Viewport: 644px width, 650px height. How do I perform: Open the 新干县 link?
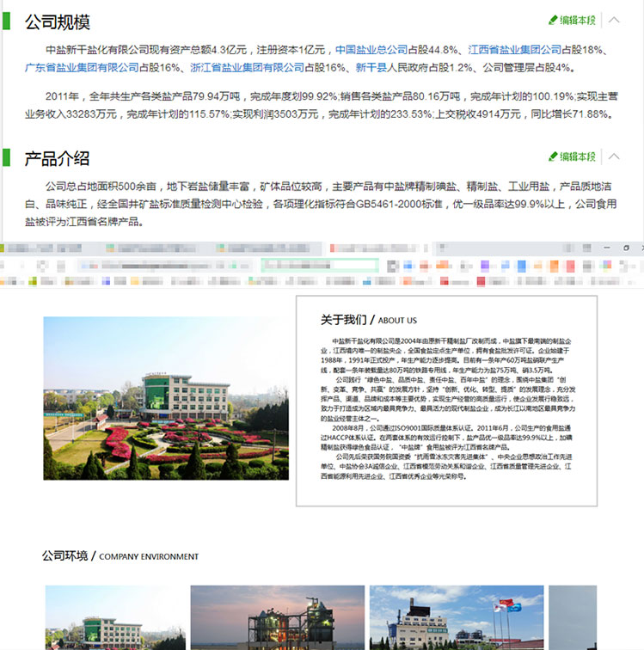click(371, 68)
